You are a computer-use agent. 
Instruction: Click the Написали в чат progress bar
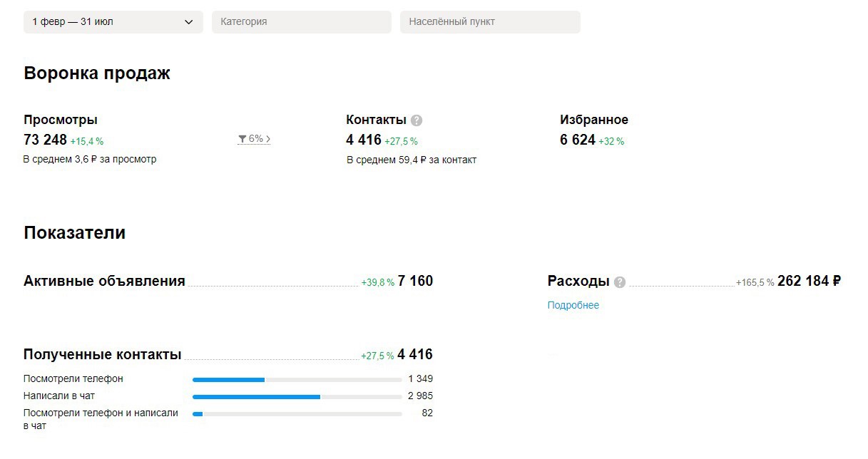tap(297, 396)
